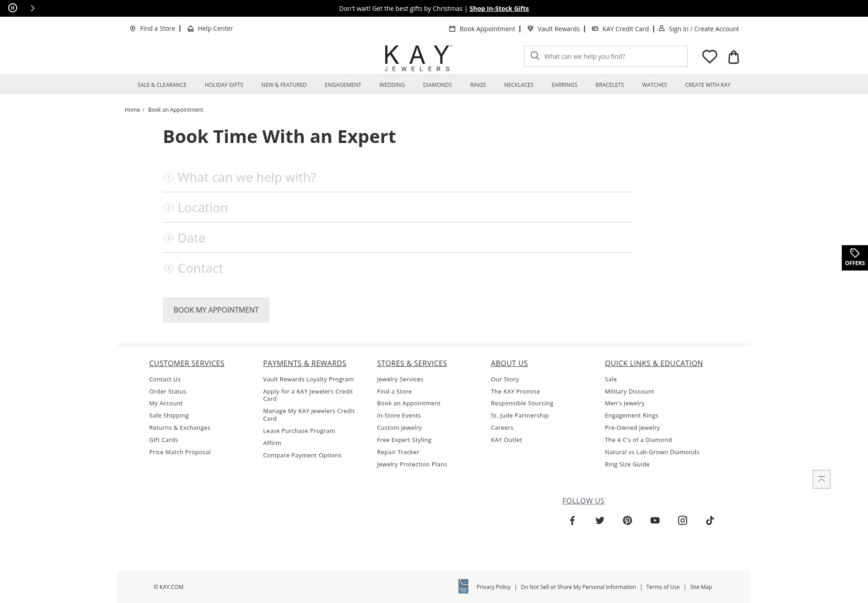Open Sale & Clearance menu
The height and width of the screenshot is (603, 868).
pos(162,85)
